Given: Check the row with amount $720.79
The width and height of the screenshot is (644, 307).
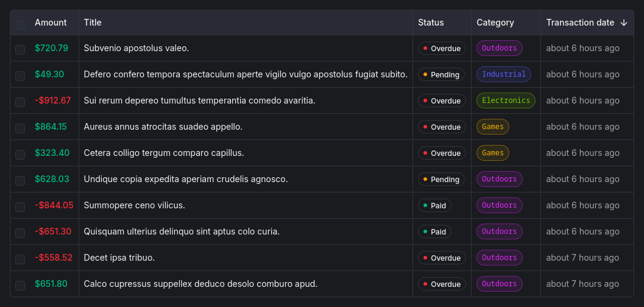Looking at the screenshot, I should 20,49.
